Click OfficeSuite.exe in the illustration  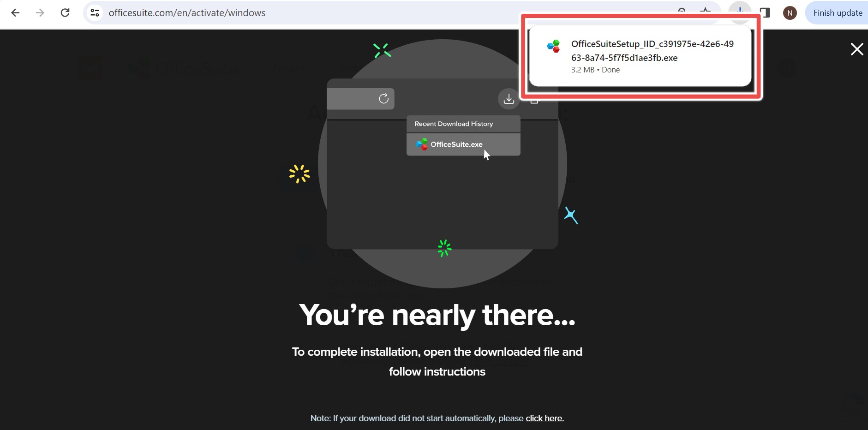pyautogui.click(x=463, y=144)
